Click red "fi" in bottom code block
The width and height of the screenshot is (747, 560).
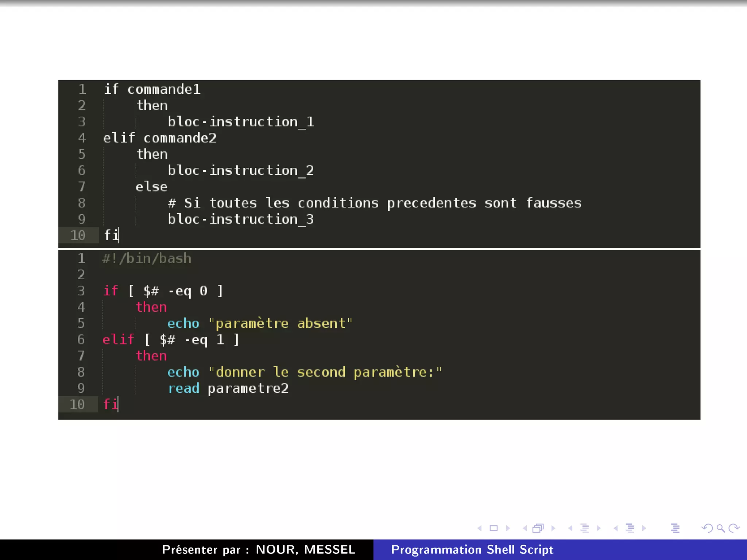click(111, 404)
